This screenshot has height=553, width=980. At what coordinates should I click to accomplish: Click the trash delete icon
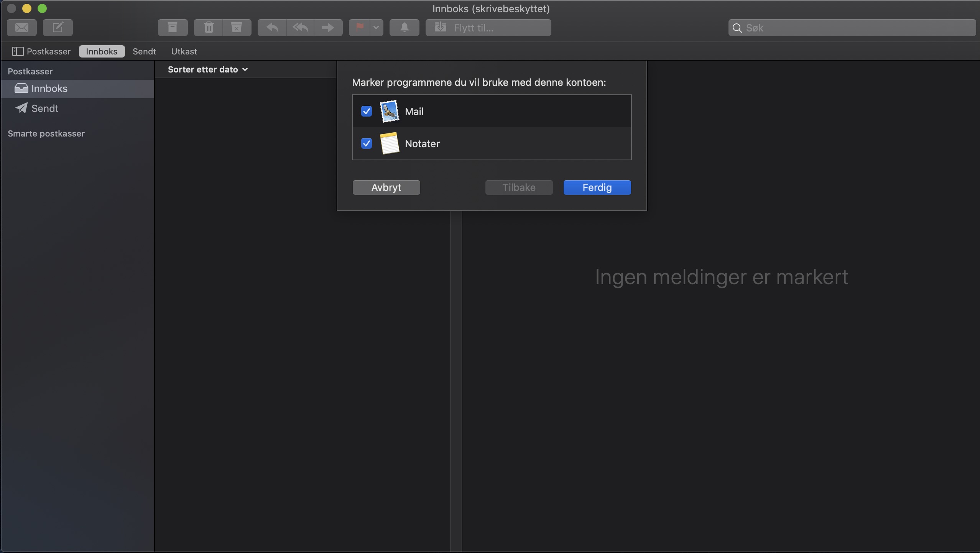coord(209,28)
